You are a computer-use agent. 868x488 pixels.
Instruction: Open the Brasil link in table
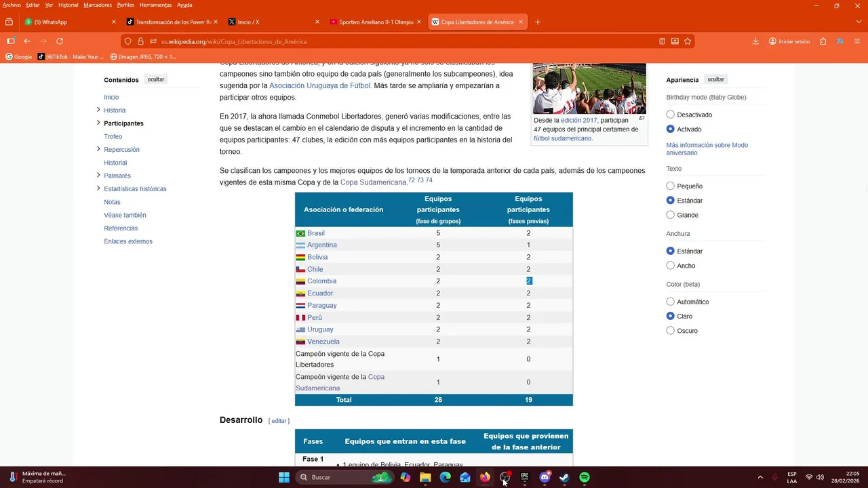click(316, 233)
